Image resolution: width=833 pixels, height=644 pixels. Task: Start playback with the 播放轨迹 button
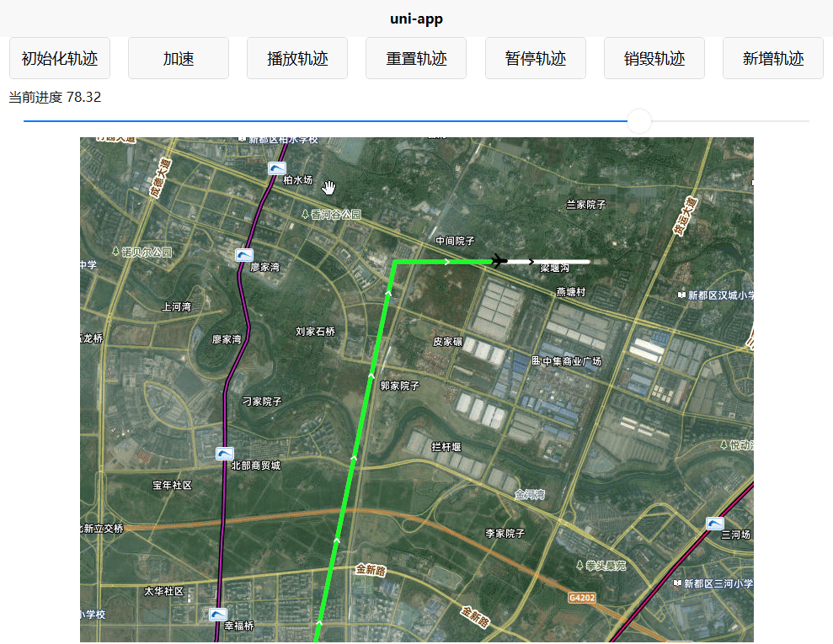click(x=296, y=57)
